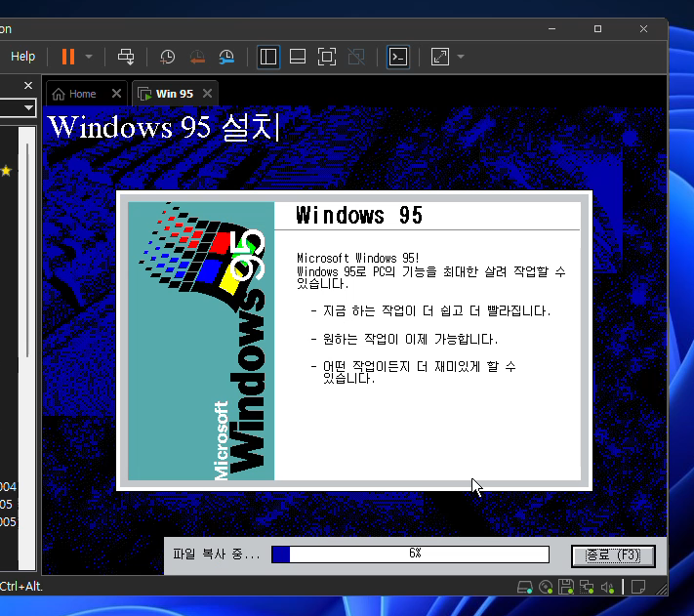This screenshot has width=694, height=616.
Task: Minimize the VMware window
Action: click(551, 28)
